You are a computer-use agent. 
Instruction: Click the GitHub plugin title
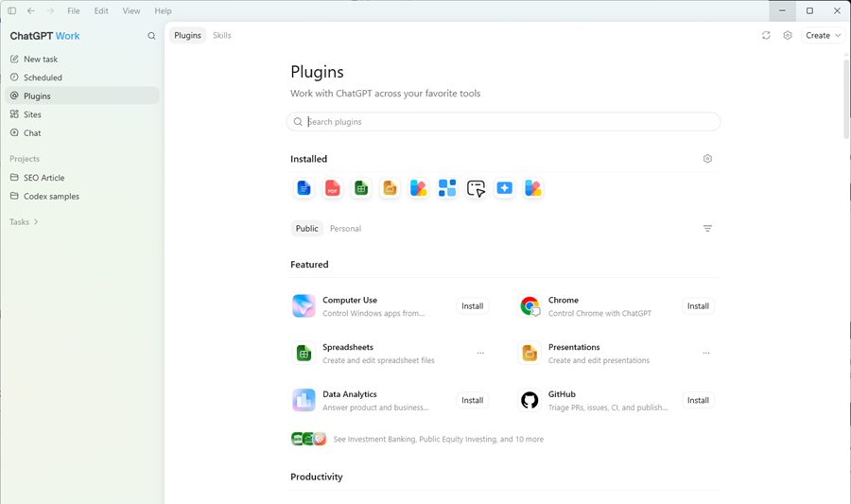(562, 394)
